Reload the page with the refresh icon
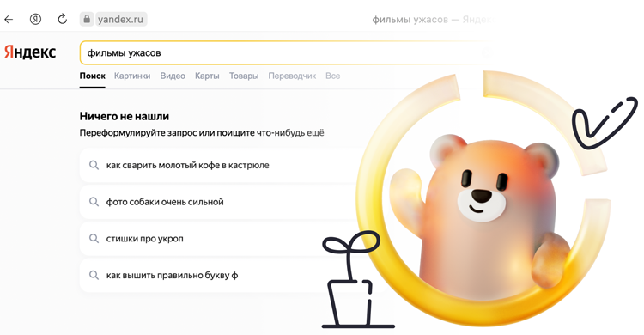The height and width of the screenshot is (335, 644). click(63, 19)
